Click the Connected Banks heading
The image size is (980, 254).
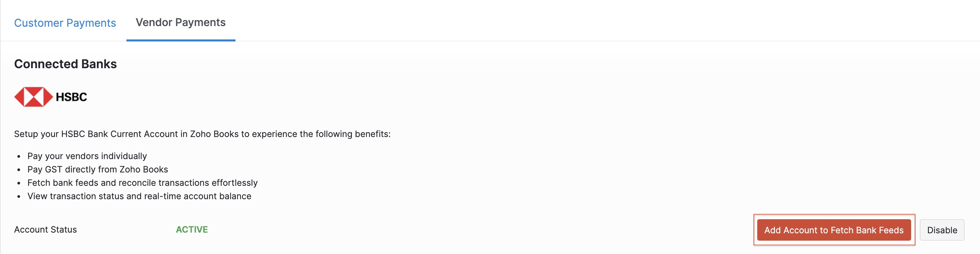tap(66, 64)
